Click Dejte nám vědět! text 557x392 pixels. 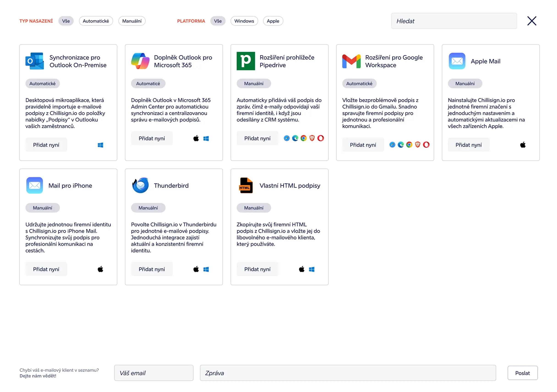(x=38, y=376)
